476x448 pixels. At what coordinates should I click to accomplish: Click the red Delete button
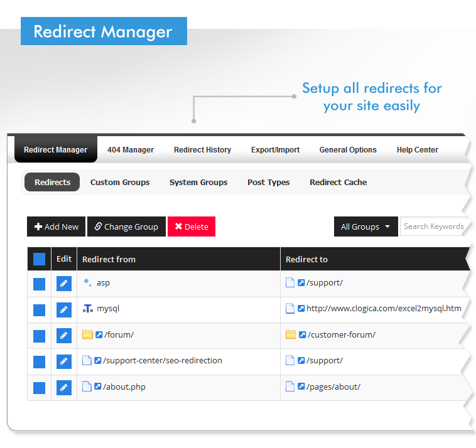[x=191, y=227]
